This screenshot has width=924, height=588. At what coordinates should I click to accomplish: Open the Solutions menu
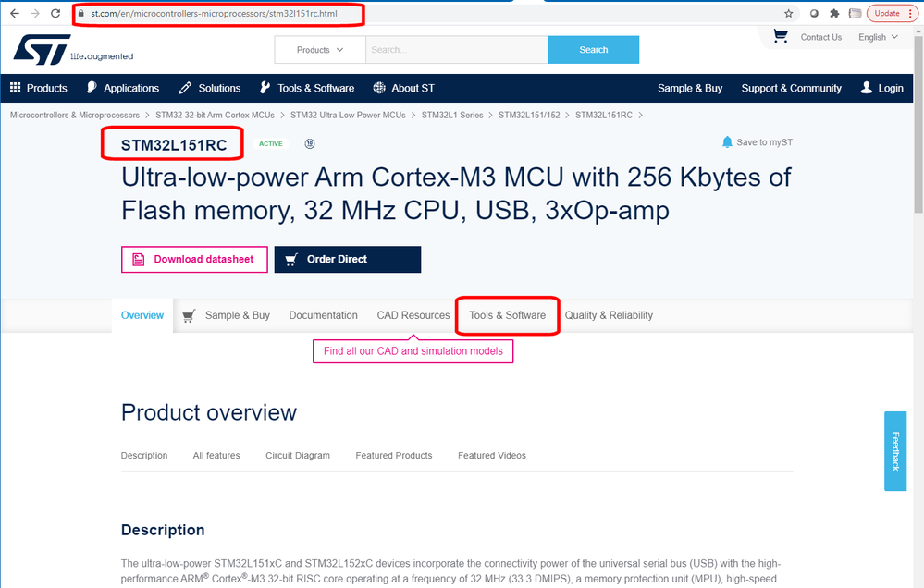click(219, 88)
